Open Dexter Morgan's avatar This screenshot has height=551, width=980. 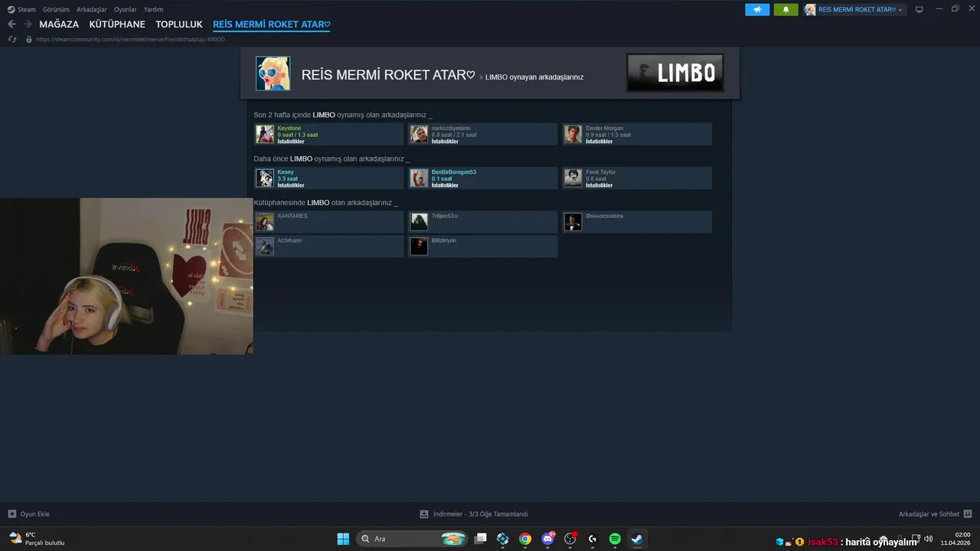(573, 135)
